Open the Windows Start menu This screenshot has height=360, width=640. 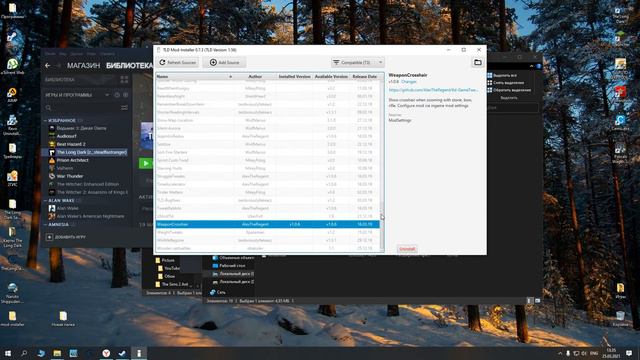tap(7, 353)
